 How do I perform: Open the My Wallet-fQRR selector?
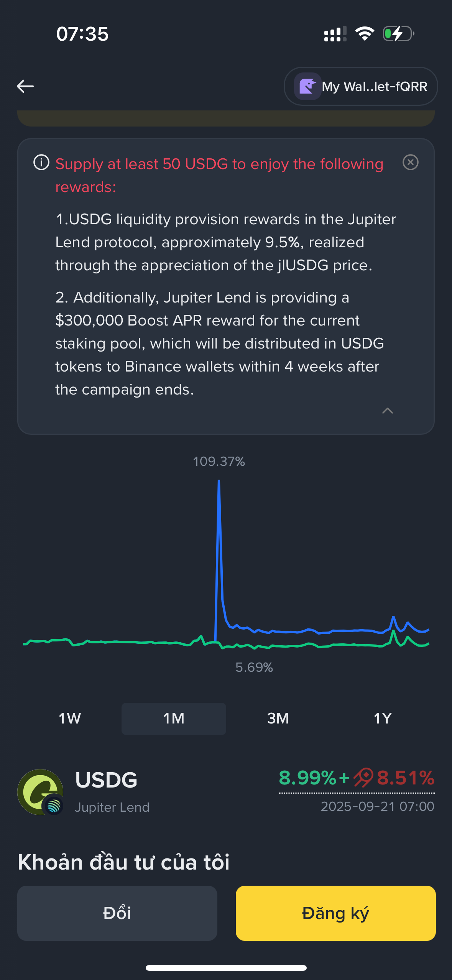click(x=360, y=86)
